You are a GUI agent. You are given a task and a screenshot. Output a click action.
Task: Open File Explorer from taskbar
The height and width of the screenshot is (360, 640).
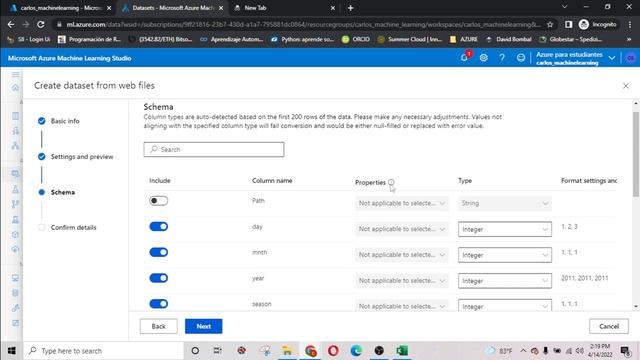tap(287, 351)
